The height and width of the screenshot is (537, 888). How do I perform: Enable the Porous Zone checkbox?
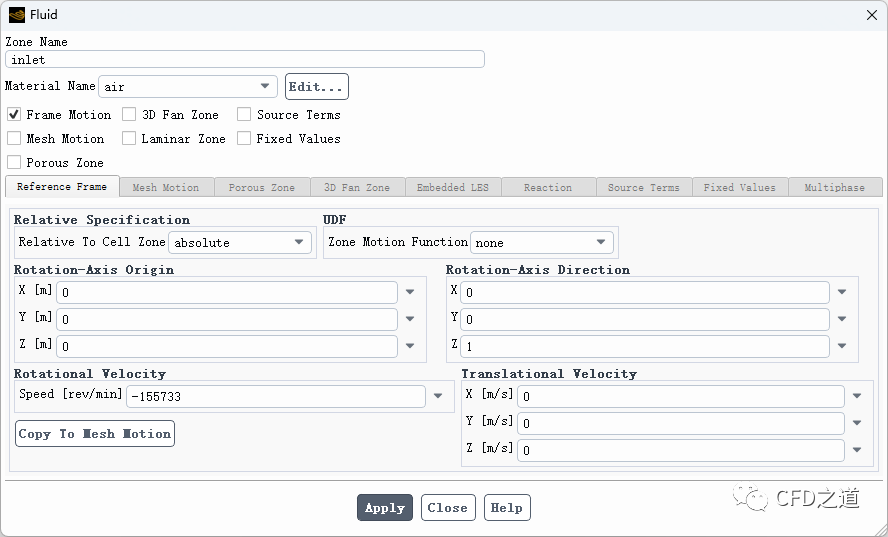[x=14, y=163]
